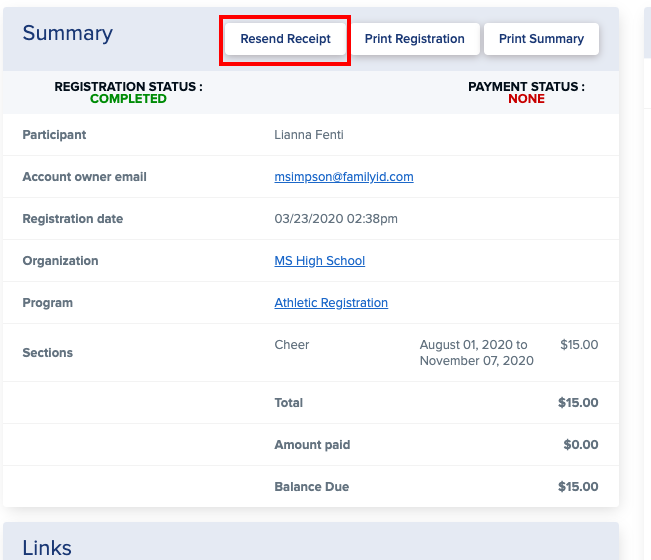Click the PAYMENT STATUS label
The image size is (651, 560).
(526, 87)
